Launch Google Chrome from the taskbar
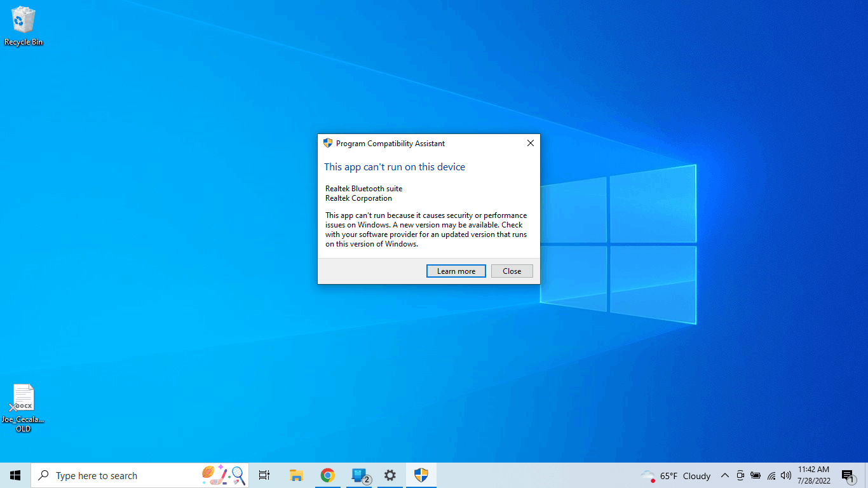868x488 pixels. coord(327,475)
